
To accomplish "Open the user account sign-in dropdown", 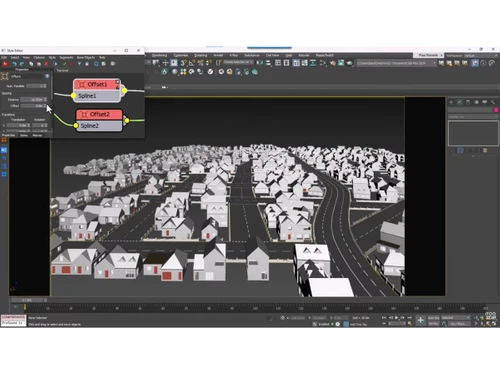I will point(428,55).
